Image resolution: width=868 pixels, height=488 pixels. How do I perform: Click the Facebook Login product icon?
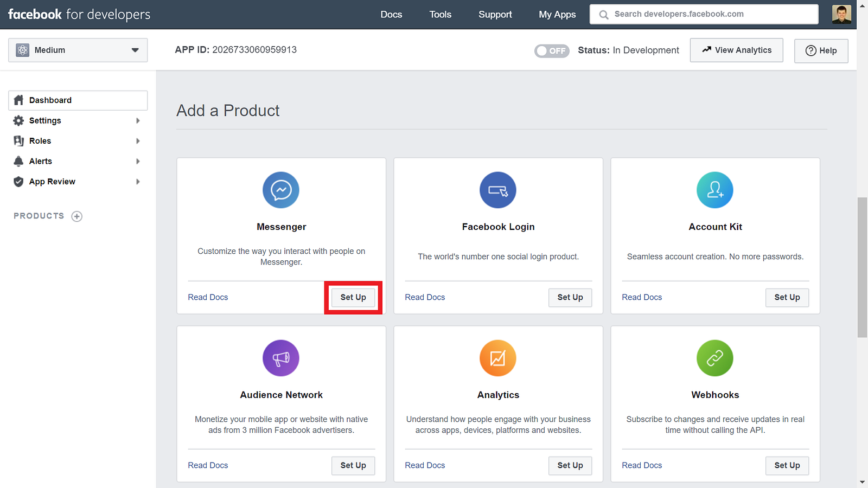click(498, 190)
